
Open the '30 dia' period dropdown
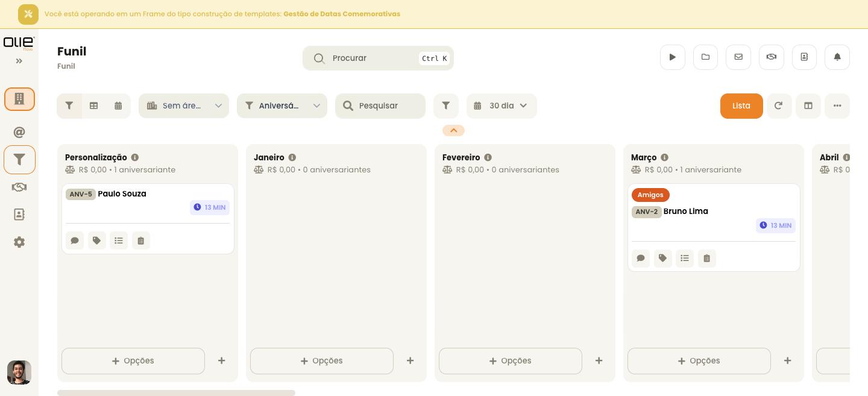click(502, 105)
